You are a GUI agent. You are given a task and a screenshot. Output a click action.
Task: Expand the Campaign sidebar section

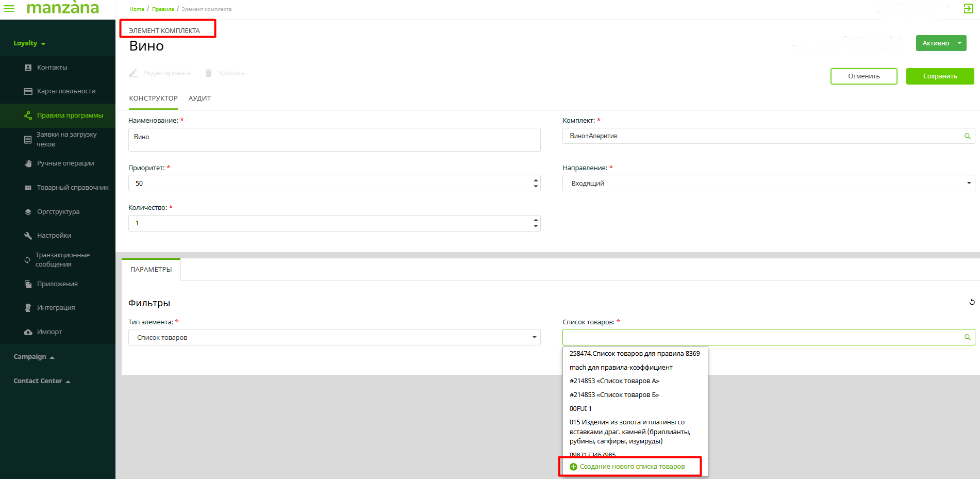click(34, 357)
